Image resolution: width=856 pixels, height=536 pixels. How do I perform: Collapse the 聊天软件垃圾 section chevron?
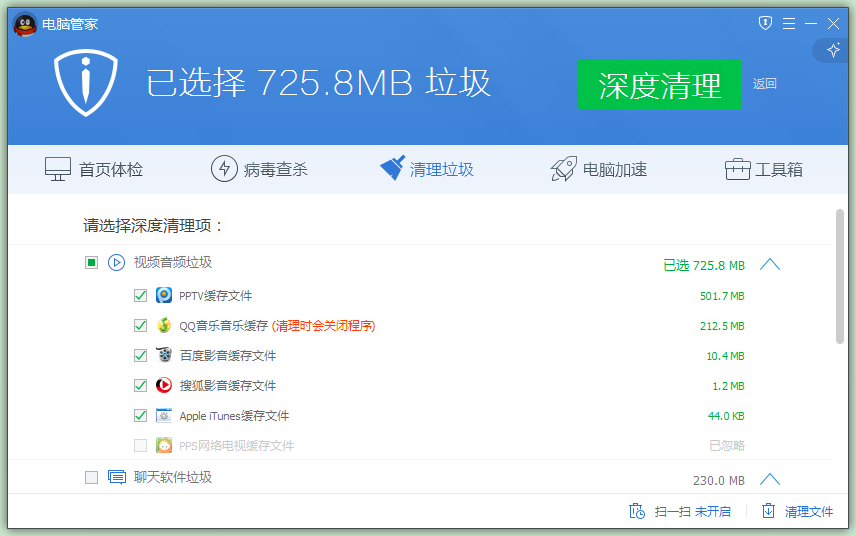(770, 479)
